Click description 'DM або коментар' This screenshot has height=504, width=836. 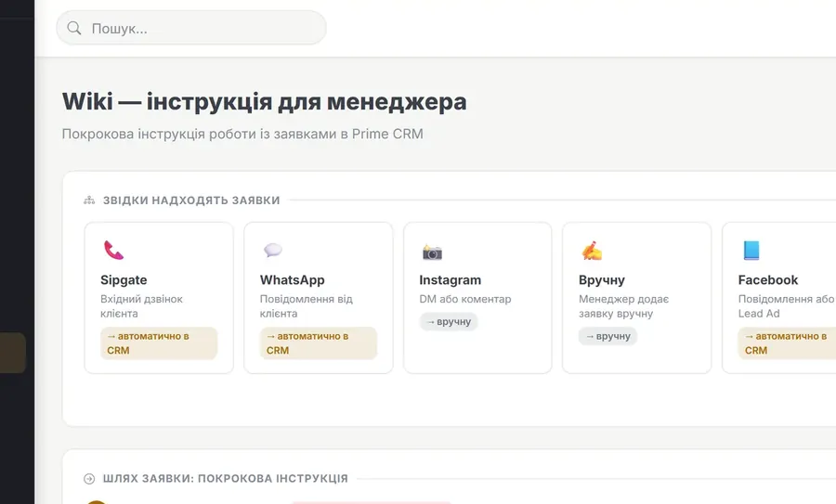pyautogui.click(x=465, y=299)
